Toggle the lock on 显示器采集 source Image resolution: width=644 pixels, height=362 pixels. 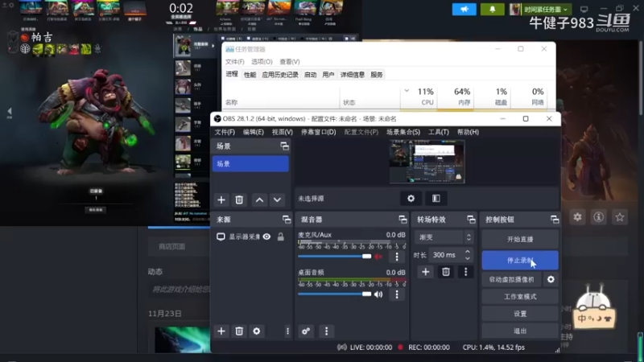click(x=280, y=237)
